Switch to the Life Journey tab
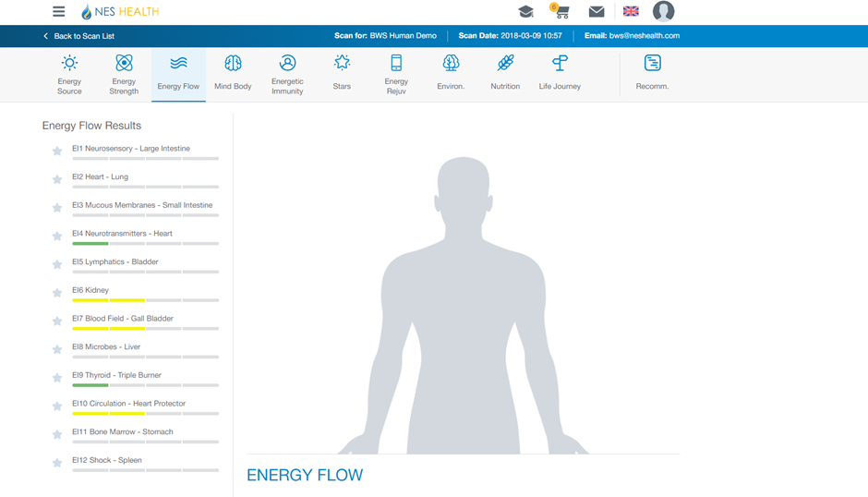The width and height of the screenshot is (868, 497). tap(560, 74)
